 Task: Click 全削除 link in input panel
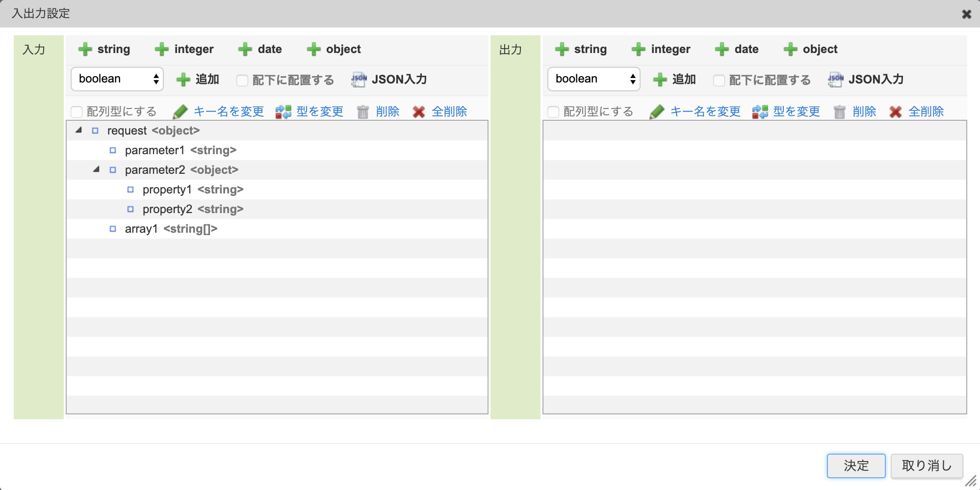[450, 112]
